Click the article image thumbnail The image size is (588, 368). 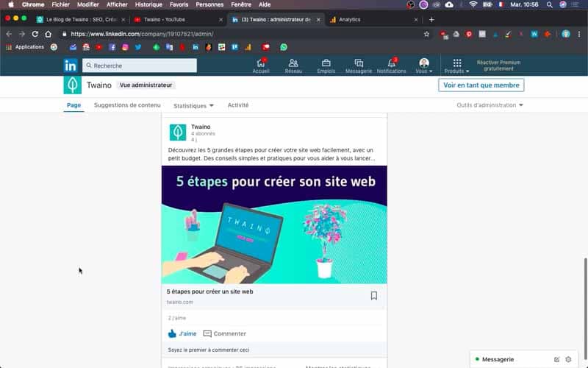(x=274, y=224)
